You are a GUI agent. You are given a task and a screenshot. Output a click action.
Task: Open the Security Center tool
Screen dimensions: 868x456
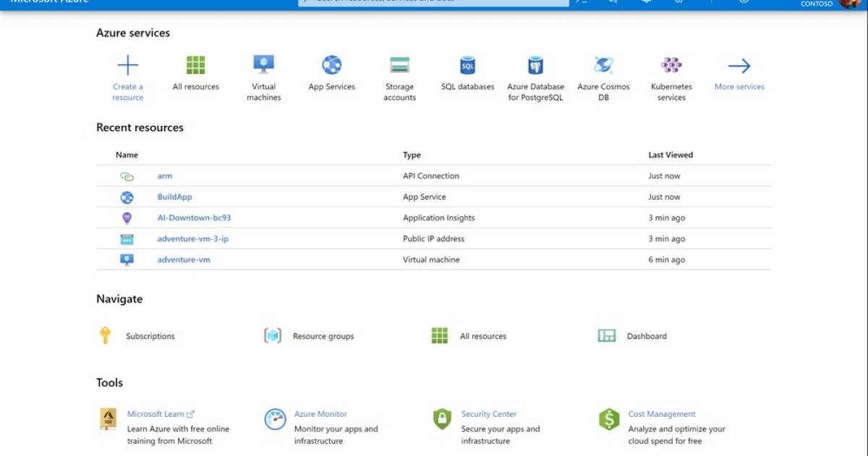489,413
